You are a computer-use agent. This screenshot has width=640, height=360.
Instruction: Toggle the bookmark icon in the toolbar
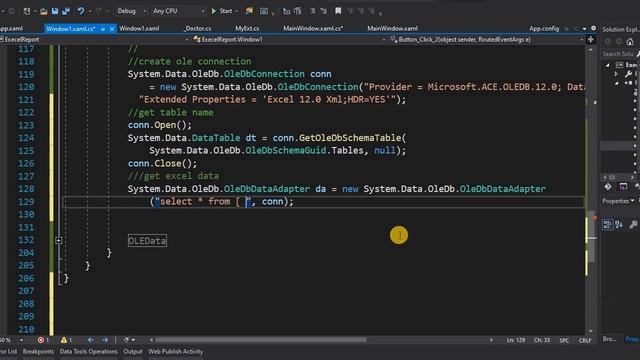point(338,11)
